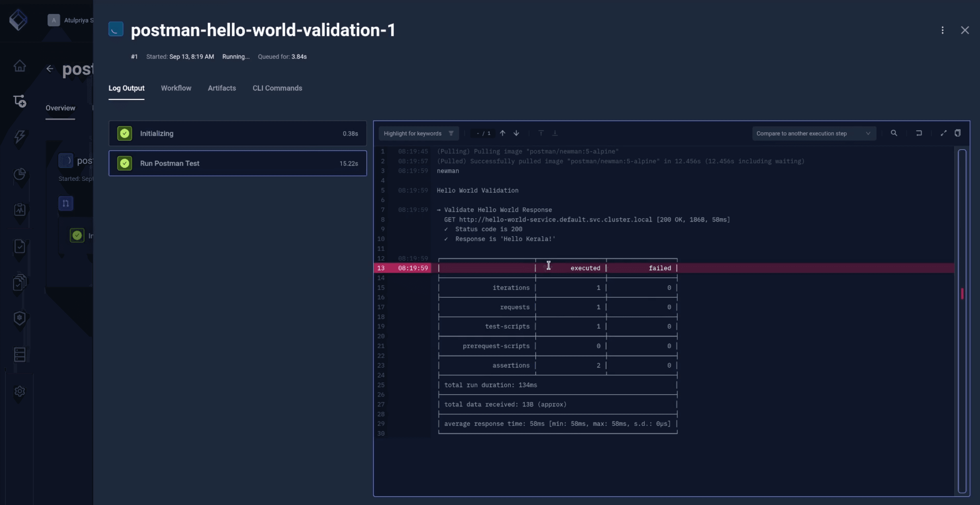
Task: Click the 'prerequest-scripts' row label
Action: pyautogui.click(x=496, y=346)
